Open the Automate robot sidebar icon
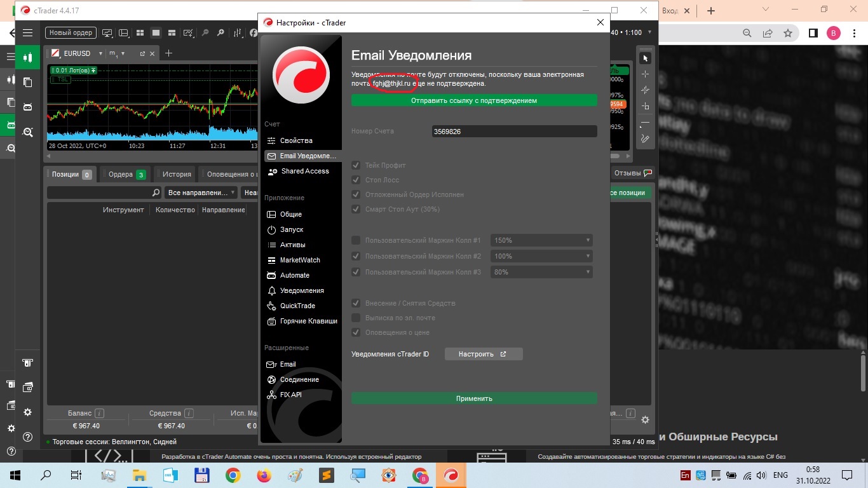The image size is (868, 488). click(x=27, y=107)
